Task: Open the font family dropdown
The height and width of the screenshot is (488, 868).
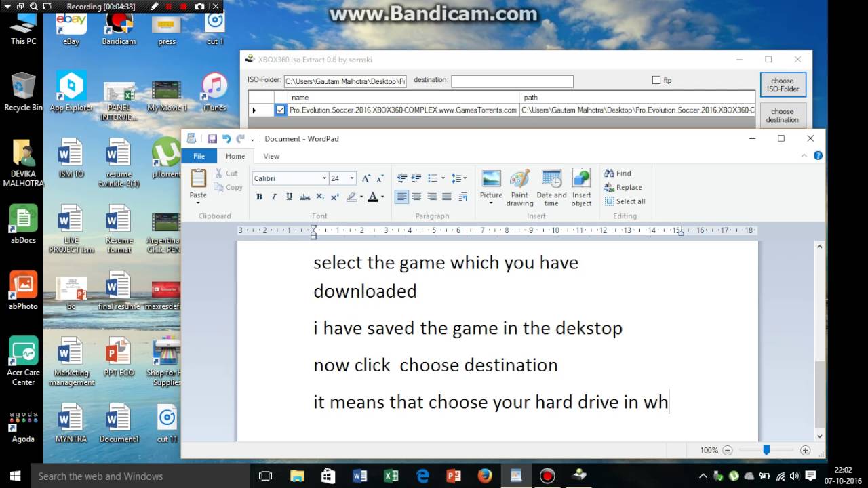Action: coord(324,178)
